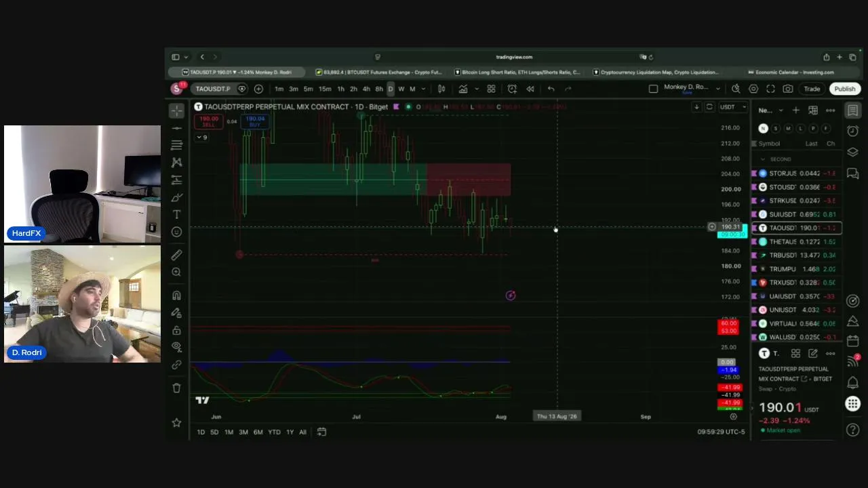This screenshot has width=868, height=488.
Task: Add a symbol to the watchlist
Action: pyautogui.click(x=795, y=110)
